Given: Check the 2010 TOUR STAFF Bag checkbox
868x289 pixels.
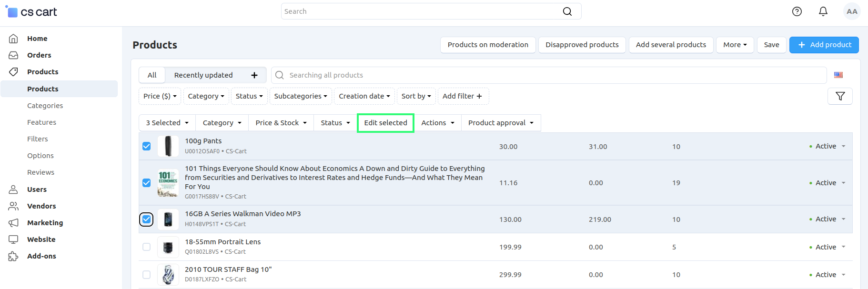Looking at the screenshot, I should pyautogui.click(x=147, y=275).
